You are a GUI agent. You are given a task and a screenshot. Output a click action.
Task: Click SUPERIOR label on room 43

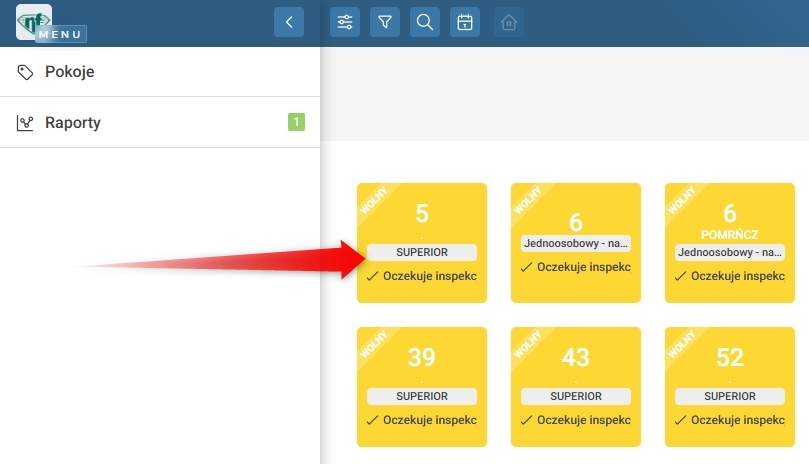click(x=576, y=396)
